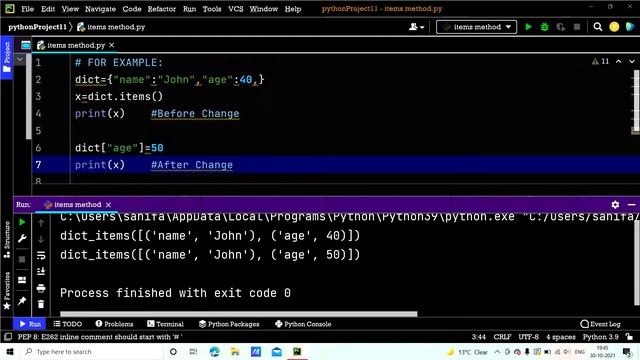The width and height of the screenshot is (640, 360).
Task: Open the Refactor menu
Action: coord(162,9)
